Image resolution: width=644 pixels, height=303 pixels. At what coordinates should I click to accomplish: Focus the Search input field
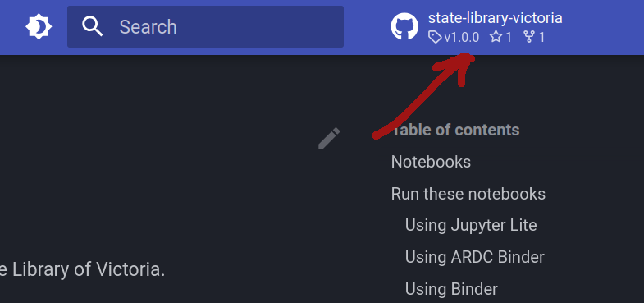(x=205, y=27)
